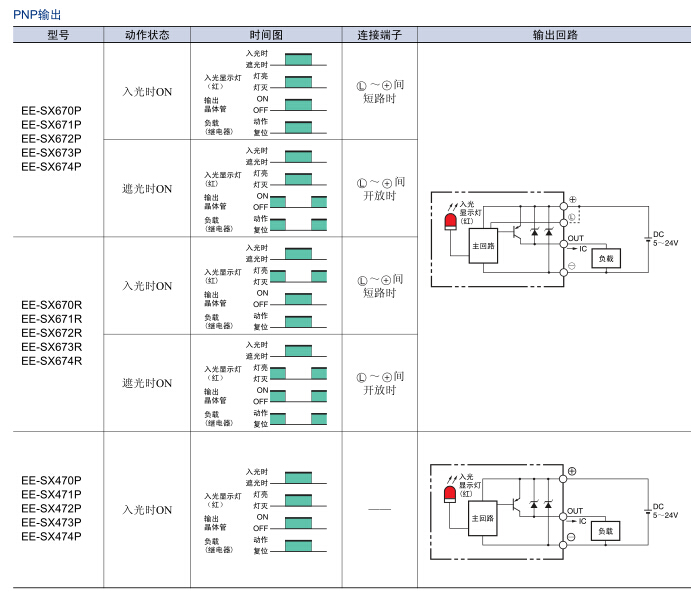
Task: Click model EE-SX670P
Action: pyautogui.click(x=52, y=110)
